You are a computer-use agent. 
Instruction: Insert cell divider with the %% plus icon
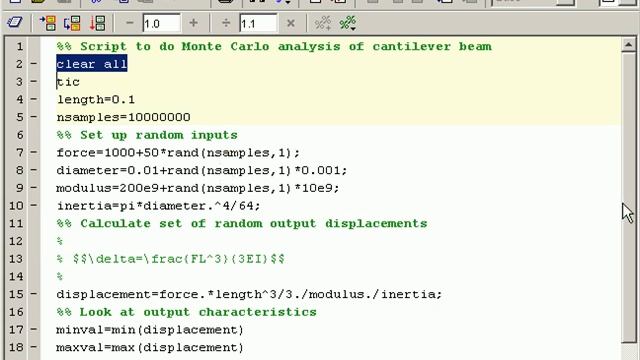[x=322, y=23]
